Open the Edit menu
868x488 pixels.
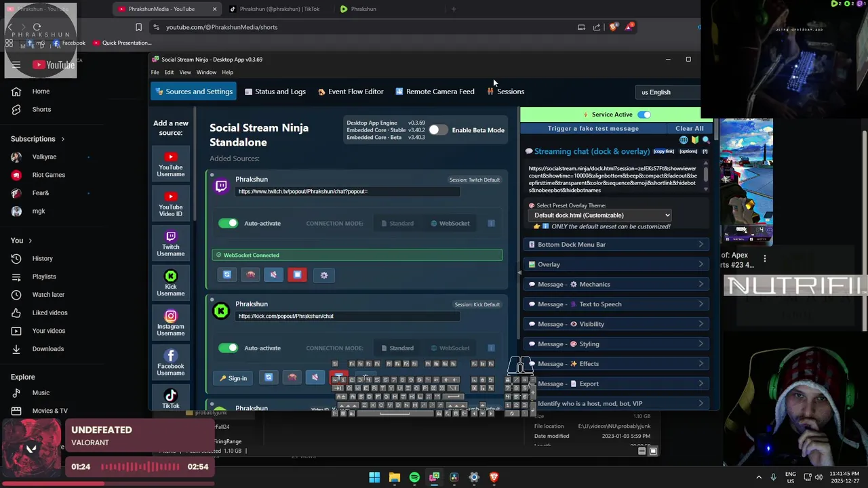pos(169,73)
